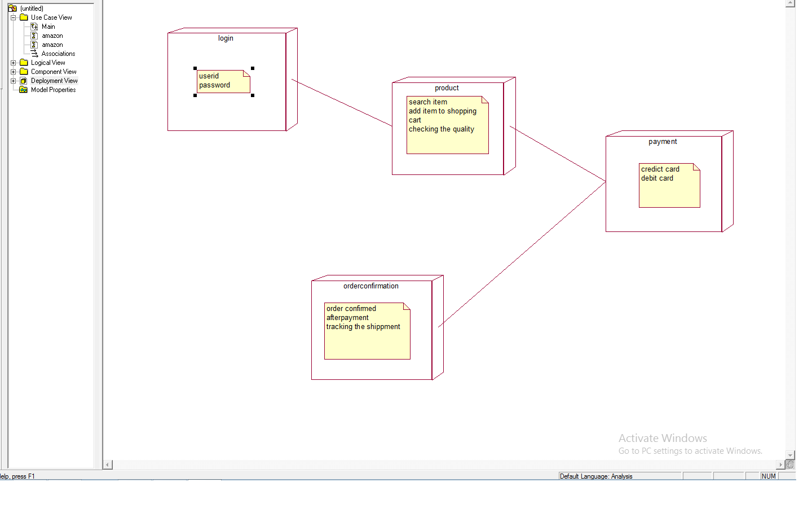Select the payment node name label

[x=663, y=142]
